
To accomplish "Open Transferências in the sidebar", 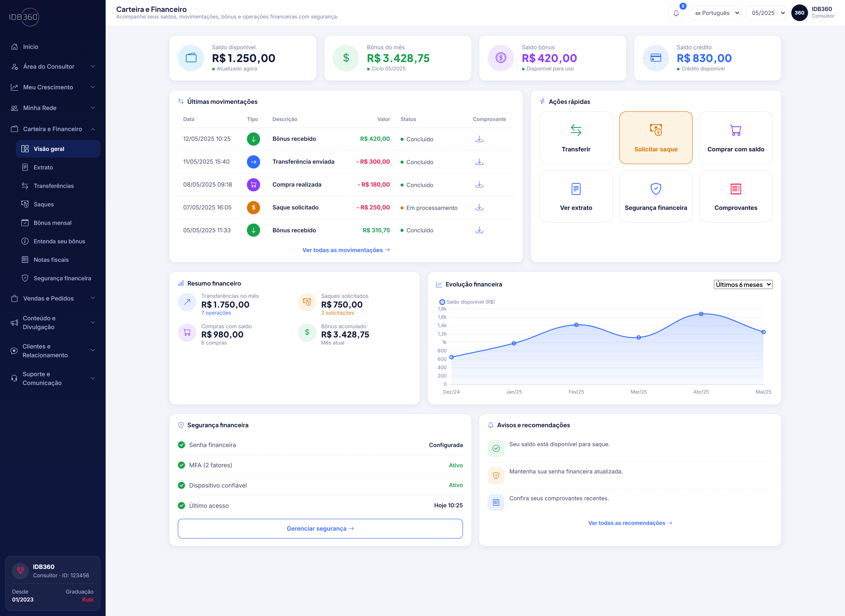I will click(58, 186).
